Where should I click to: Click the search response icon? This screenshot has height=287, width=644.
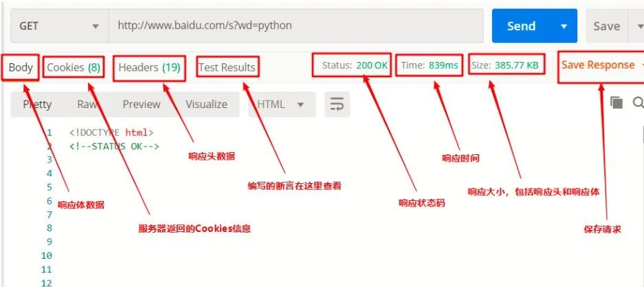(638, 103)
